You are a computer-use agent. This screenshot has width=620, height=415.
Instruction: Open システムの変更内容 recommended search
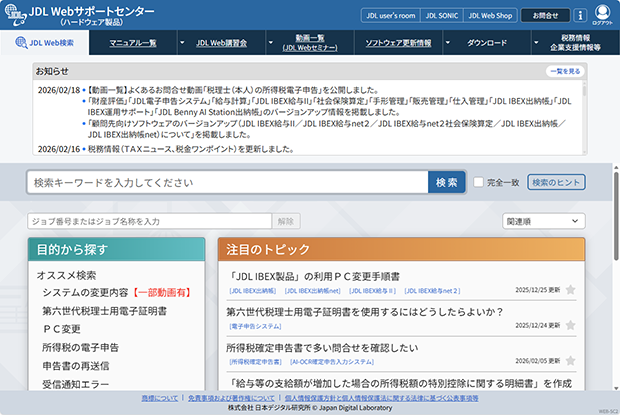tap(117, 292)
